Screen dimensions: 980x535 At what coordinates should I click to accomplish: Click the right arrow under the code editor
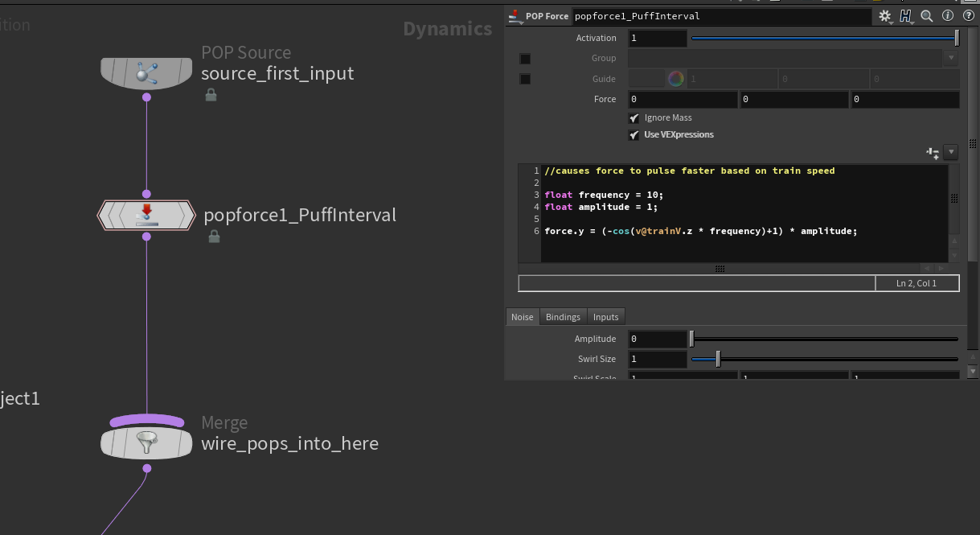[941, 268]
